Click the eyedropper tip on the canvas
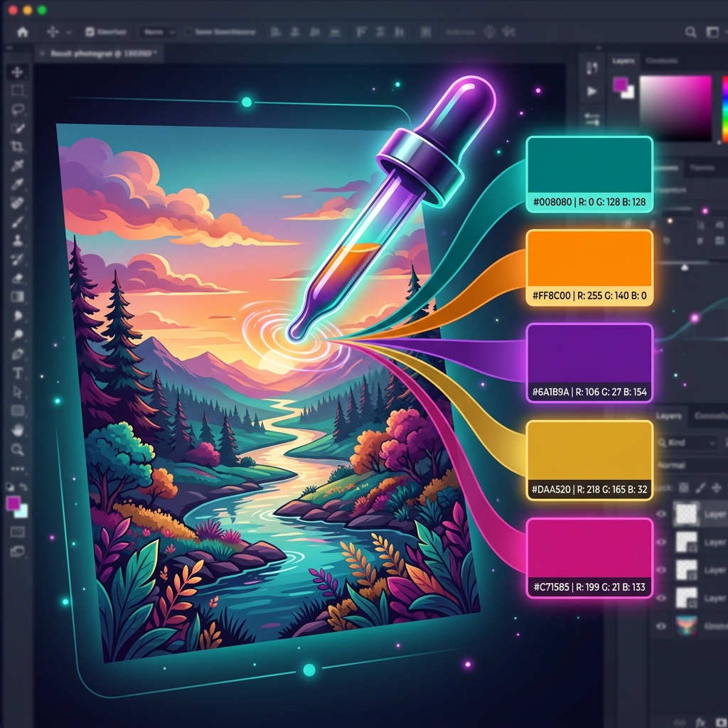 click(295, 333)
